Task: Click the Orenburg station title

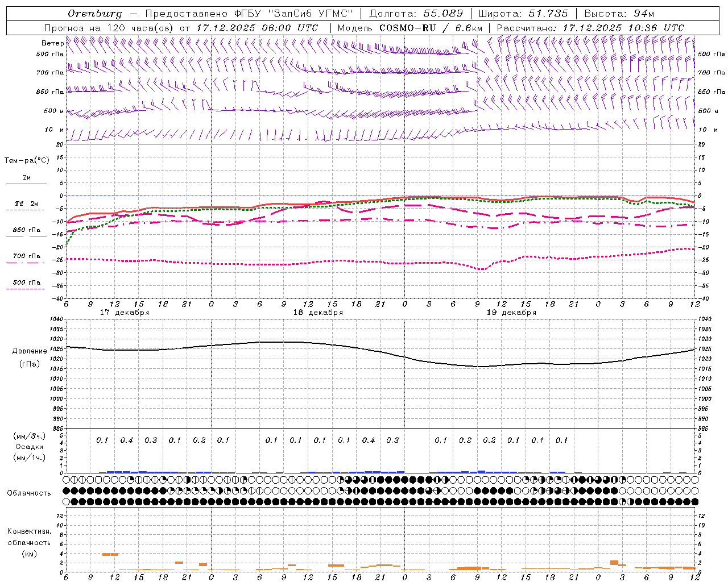Action: pos(94,14)
